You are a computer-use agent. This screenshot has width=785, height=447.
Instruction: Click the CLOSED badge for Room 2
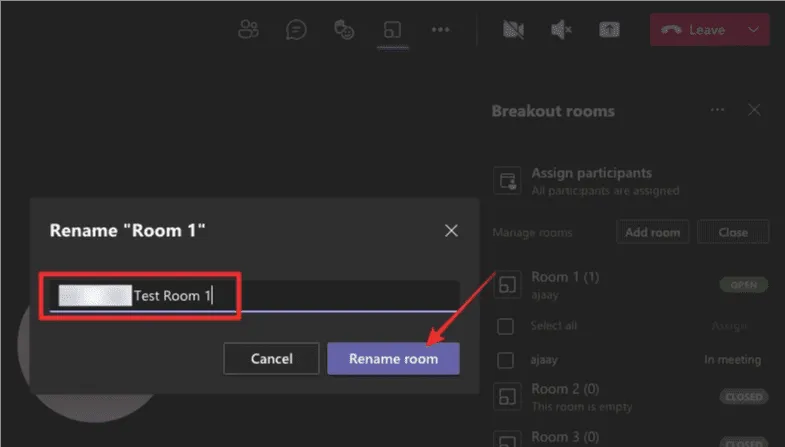point(743,397)
